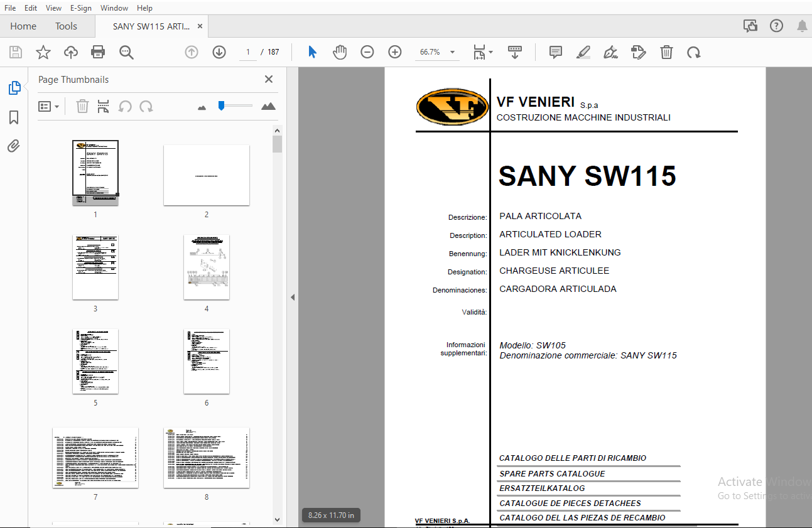Select page 6 thumbnail
The height and width of the screenshot is (528, 812).
(x=207, y=362)
